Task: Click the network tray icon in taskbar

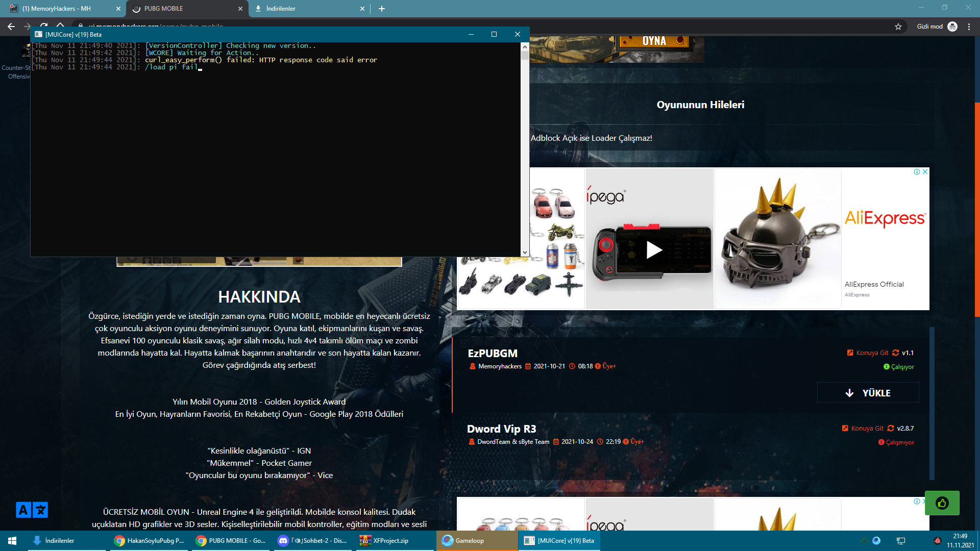Action: 901,541
